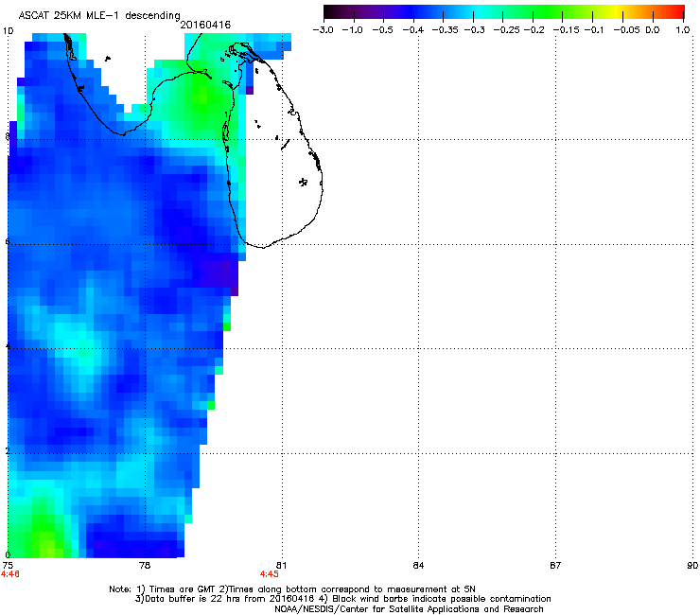The height and width of the screenshot is (615, 700).
Task: Click the longitude label 84
Action: point(418,566)
